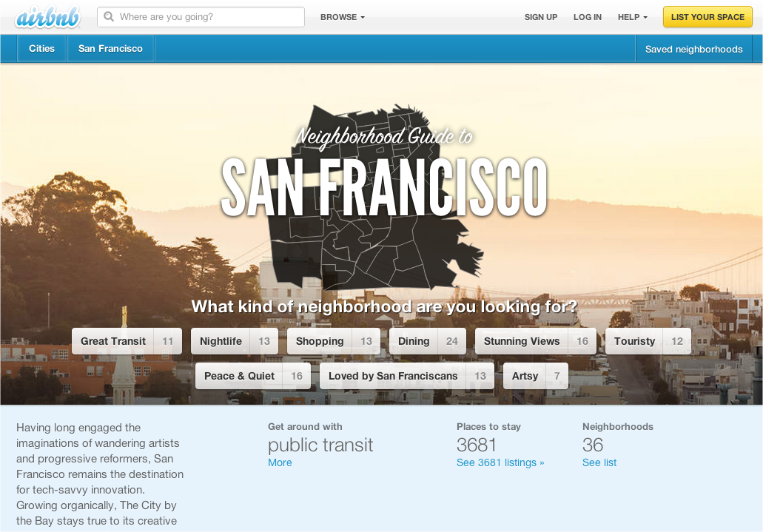Open the Browse dropdown menu
The width and height of the screenshot is (763, 532).
coord(342,17)
